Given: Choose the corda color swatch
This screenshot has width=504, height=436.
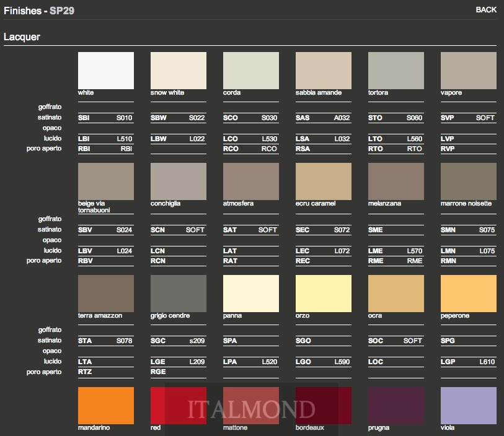Looking at the screenshot, I should (251, 71).
